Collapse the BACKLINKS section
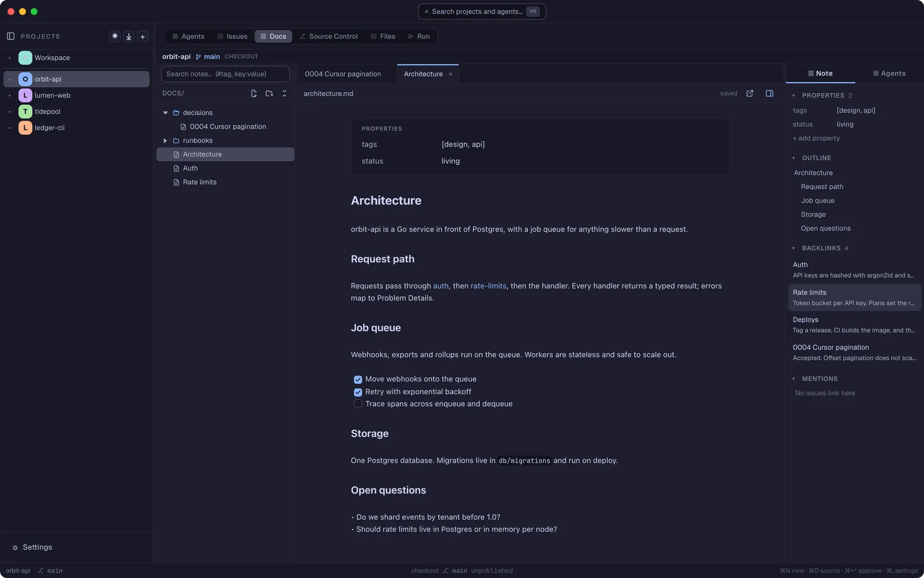The width and height of the screenshot is (924, 578). (793, 248)
